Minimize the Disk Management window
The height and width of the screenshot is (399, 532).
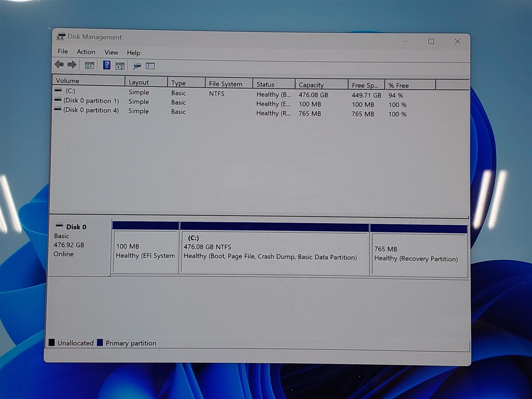click(x=405, y=41)
